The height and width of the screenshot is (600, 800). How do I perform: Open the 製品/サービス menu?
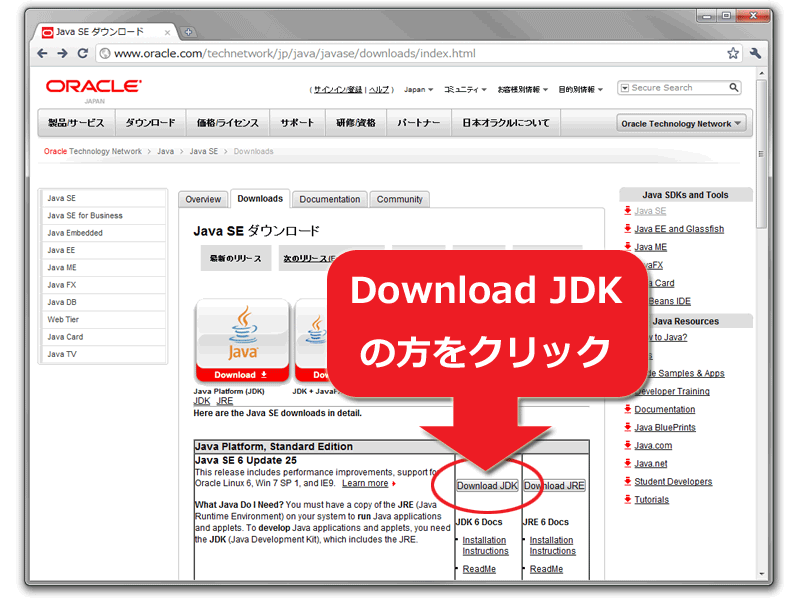click(76, 123)
